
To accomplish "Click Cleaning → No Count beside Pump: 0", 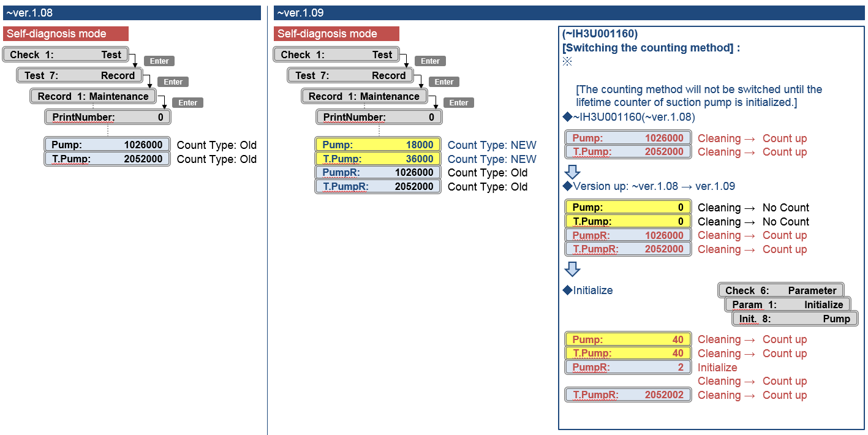I will tap(753, 208).
